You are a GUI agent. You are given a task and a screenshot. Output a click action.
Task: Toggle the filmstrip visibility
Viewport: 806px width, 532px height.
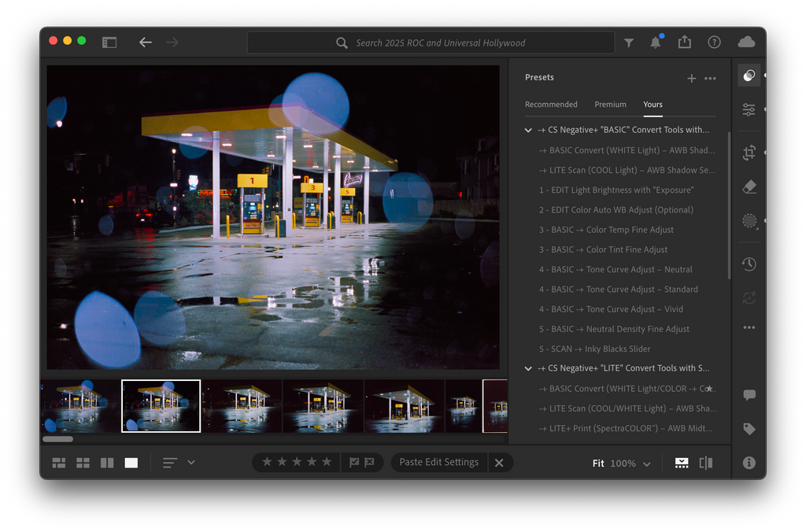pyautogui.click(x=681, y=463)
